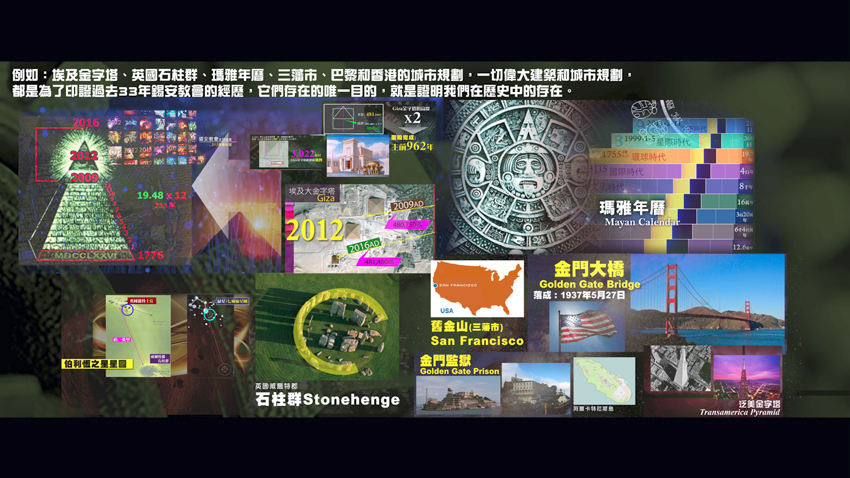The image size is (850, 478).
Task: Select the purple sunset Transamerica Pyramid photo
Action: click(746, 377)
